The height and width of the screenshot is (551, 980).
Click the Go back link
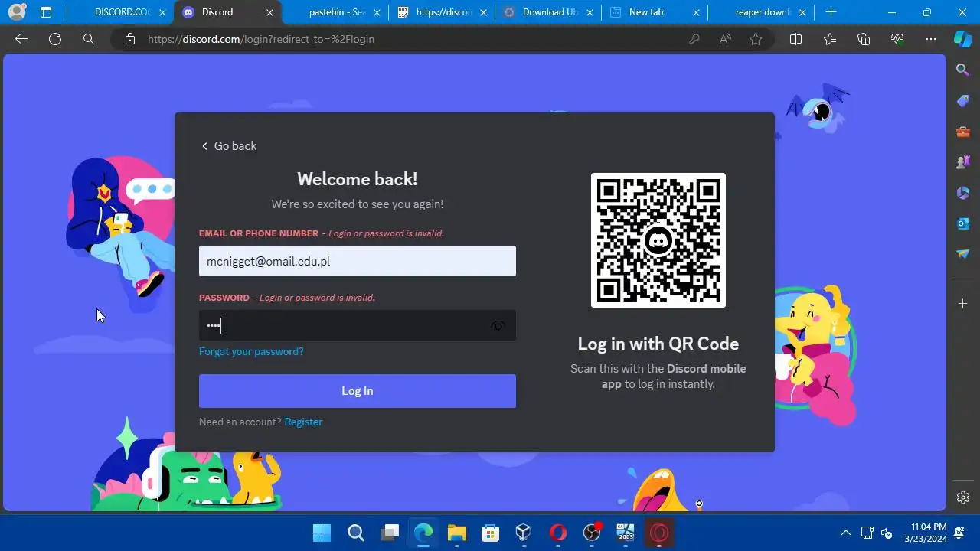click(229, 146)
